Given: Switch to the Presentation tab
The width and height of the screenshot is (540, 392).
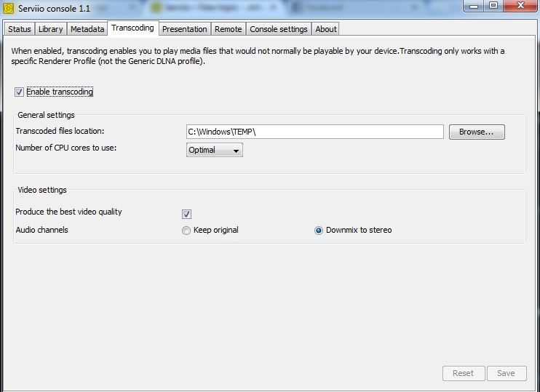Looking at the screenshot, I should point(185,29).
